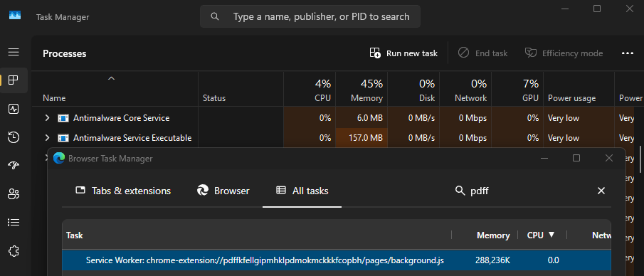Click the Browser Task Manager window title
644x276 pixels.
coord(110,159)
